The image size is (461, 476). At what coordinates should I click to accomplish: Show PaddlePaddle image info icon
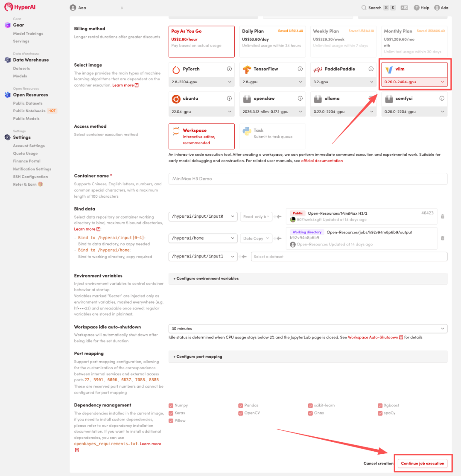[x=371, y=69]
